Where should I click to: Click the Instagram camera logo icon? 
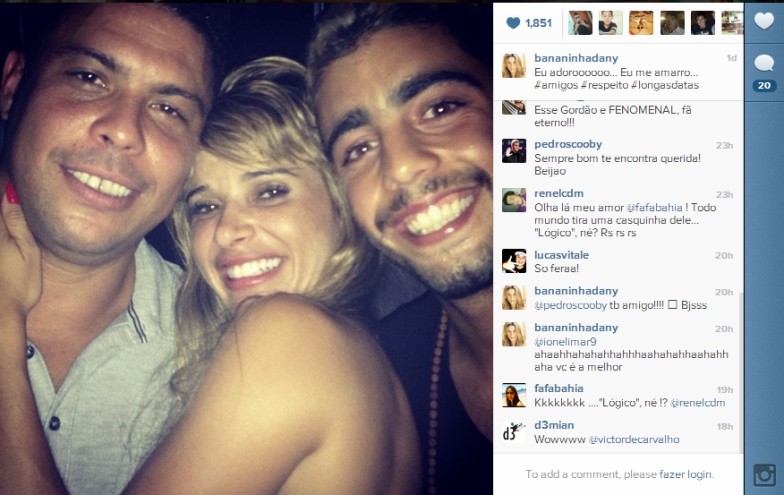click(764, 474)
